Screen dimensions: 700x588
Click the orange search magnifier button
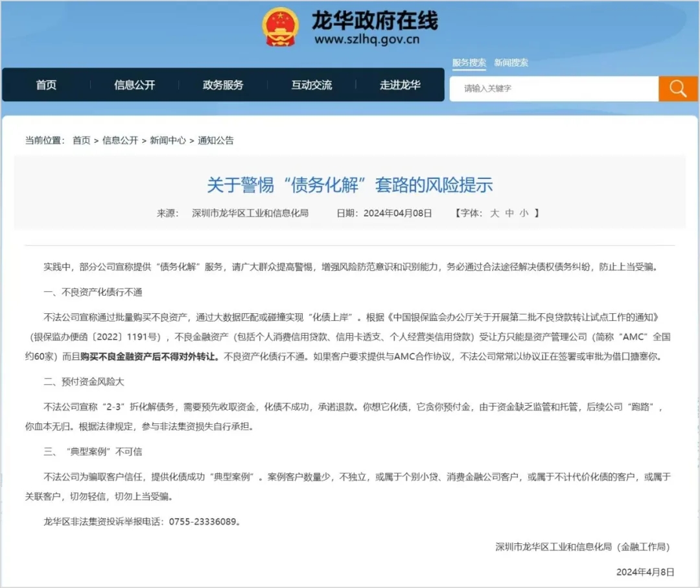pyautogui.click(x=677, y=88)
